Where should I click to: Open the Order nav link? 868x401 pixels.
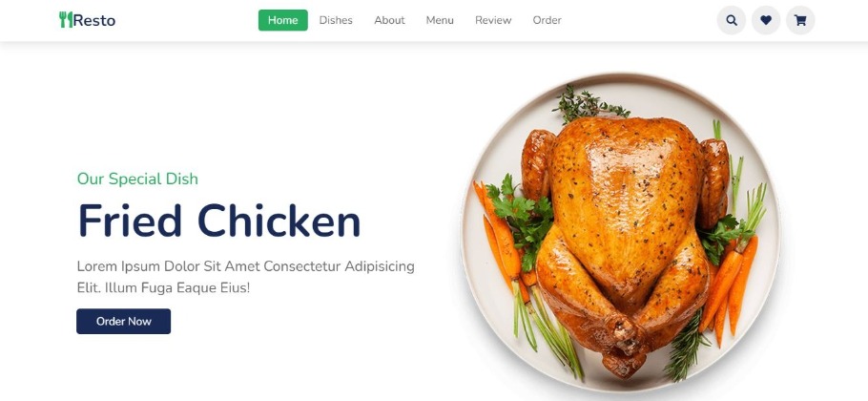[547, 20]
